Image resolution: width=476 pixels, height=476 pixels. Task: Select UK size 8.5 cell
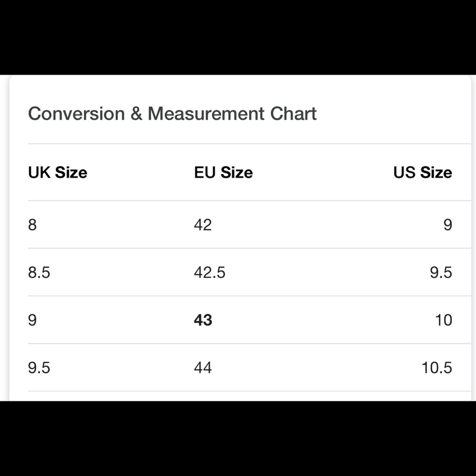[39, 272]
